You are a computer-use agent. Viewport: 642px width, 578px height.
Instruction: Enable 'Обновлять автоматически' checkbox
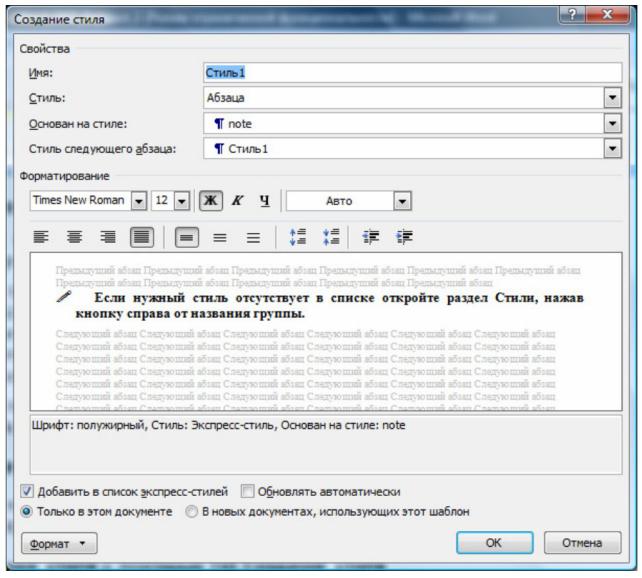pos(247,491)
